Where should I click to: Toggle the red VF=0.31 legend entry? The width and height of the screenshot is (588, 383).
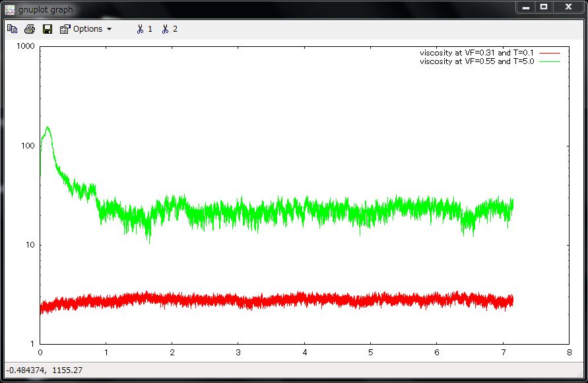coord(478,52)
